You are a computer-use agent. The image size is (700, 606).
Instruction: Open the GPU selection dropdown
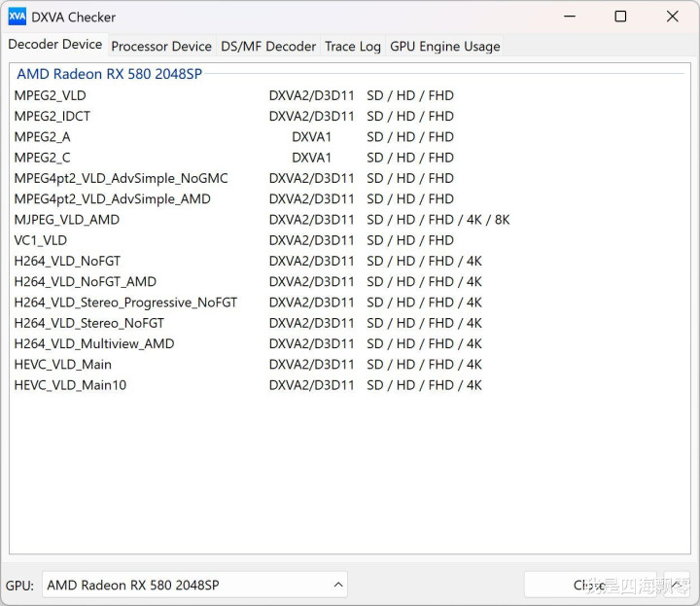tap(194, 585)
